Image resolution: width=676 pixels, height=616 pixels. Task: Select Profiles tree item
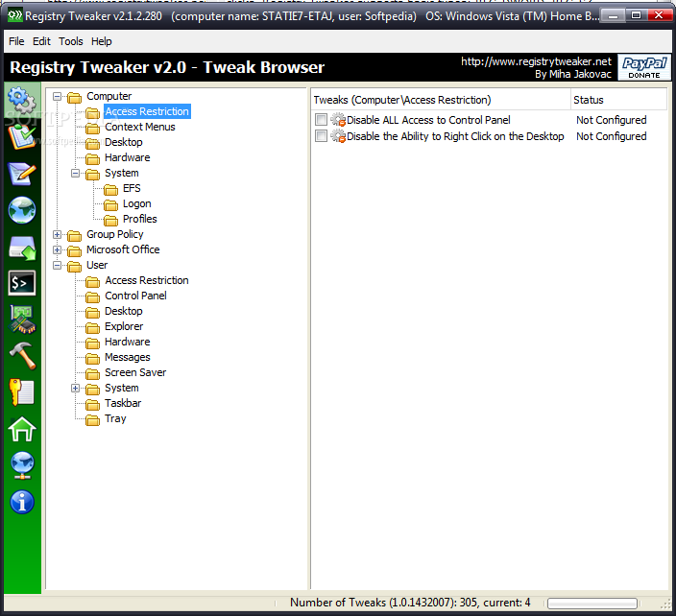[139, 220]
